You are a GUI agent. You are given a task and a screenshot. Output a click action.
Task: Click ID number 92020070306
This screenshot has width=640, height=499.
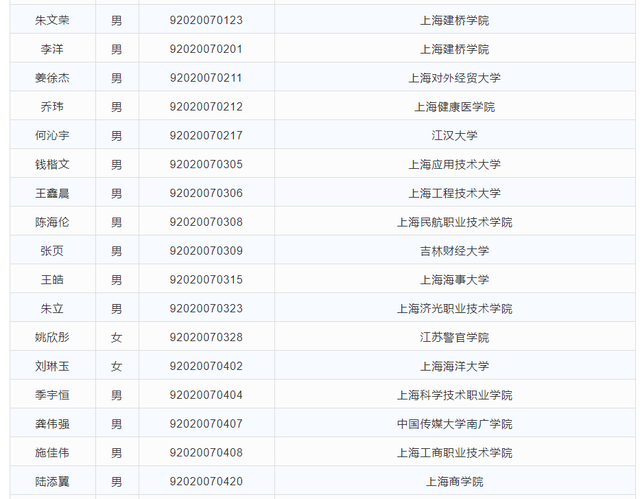[206, 193]
